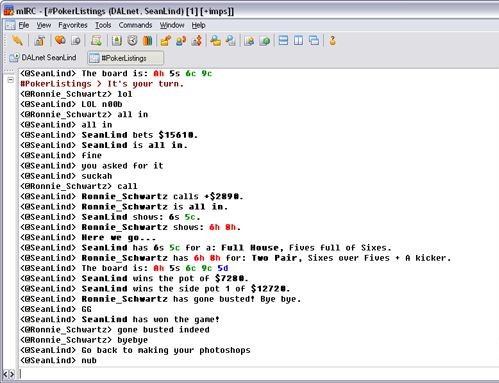
Task: Open the Timers clock toolbar icon
Action: (x=132, y=41)
